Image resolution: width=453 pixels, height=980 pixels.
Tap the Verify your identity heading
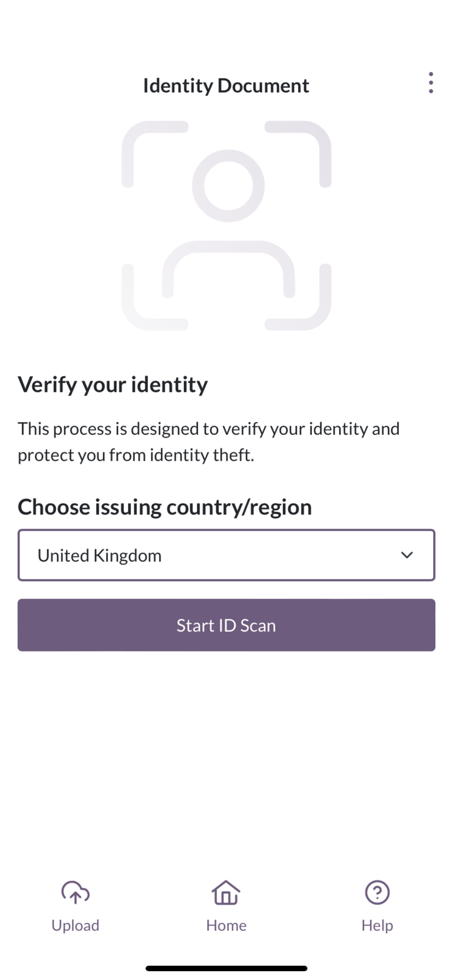tap(113, 385)
